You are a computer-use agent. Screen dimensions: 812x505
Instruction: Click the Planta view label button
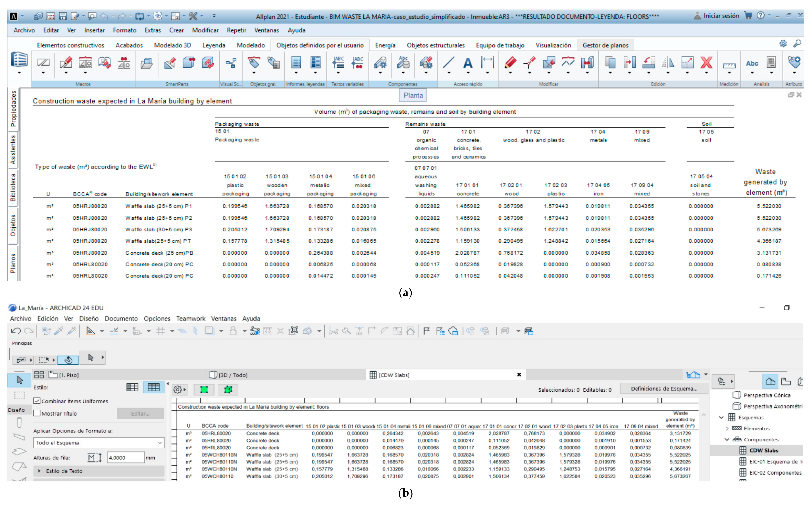[413, 96]
